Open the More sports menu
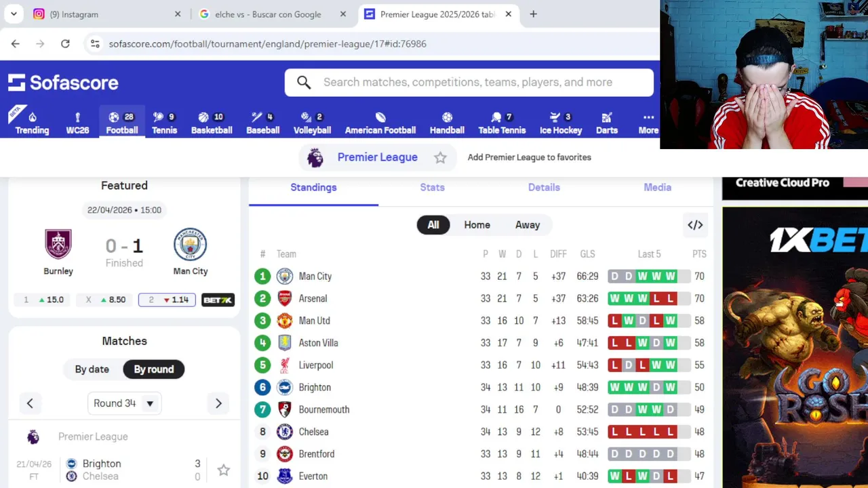Image resolution: width=868 pixels, height=488 pixels. tap(648, 123)
